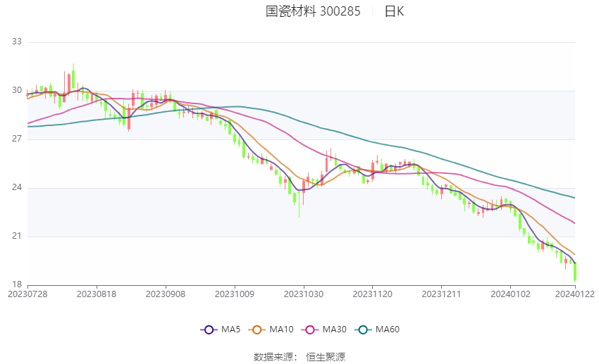Image resolution: width=599 pixels, height=364 pixels.
Task: Click x-axis date label 20240102
Action: [510, 294]
